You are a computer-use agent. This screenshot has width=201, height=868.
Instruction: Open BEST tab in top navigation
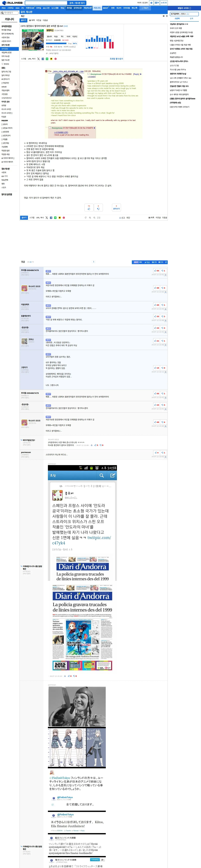(x=105, y=8)
